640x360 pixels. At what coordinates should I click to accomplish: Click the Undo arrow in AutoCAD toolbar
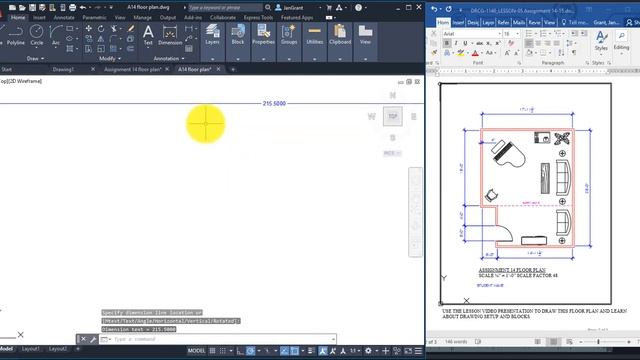pyautogui.click(x=83, y=7)
